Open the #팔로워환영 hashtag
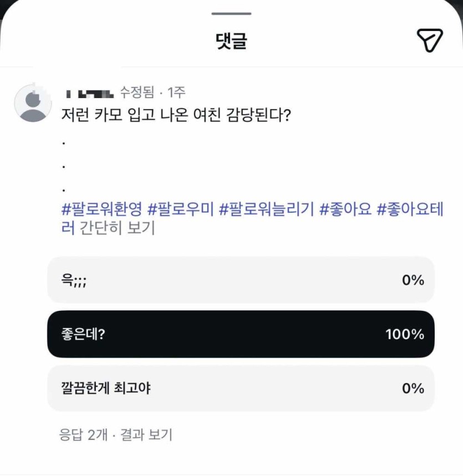The width and height of the screenshot is (463, 476). [x=102, y=210]
